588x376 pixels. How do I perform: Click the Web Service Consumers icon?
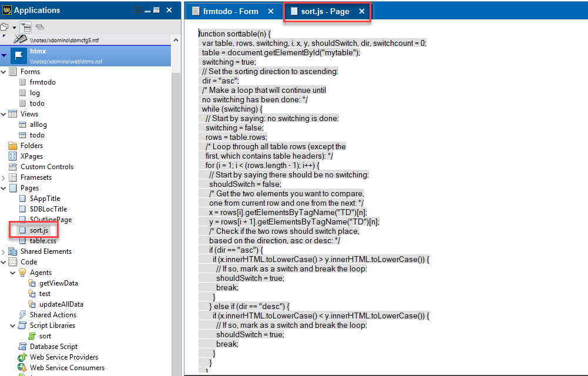coord(22,368)
